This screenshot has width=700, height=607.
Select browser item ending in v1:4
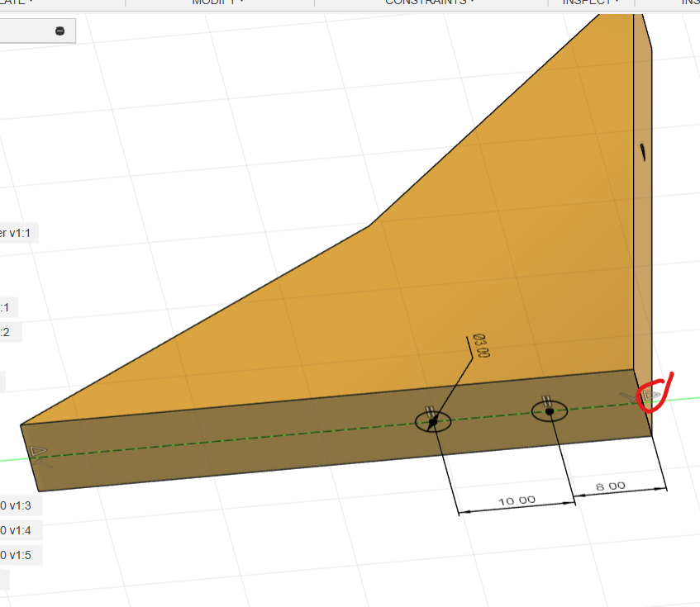click(18, 529)
